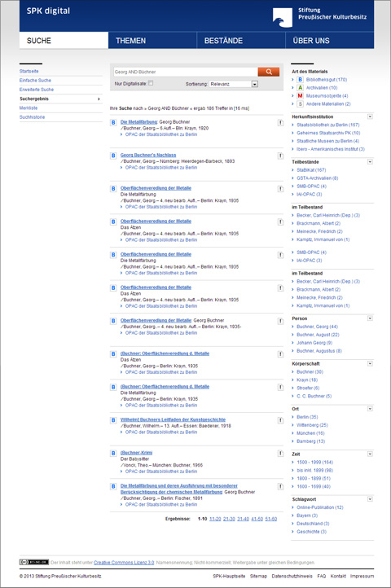Screen dimensions: 391x588
Task: Click the Creative Commons license badge
Action: pos(33,562)
